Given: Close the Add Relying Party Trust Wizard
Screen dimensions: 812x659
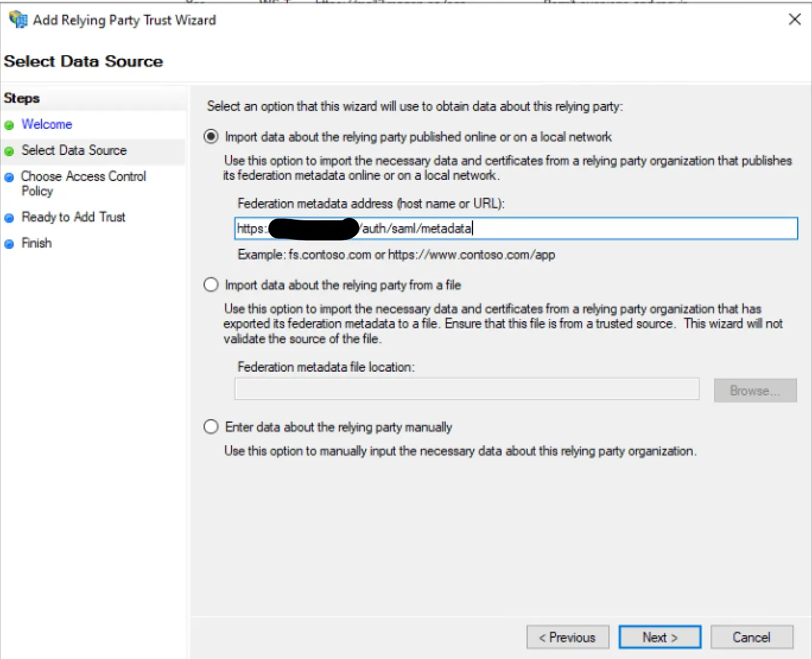Looking at the screenshot, I should pyautogui.click(x=794, y=20).
